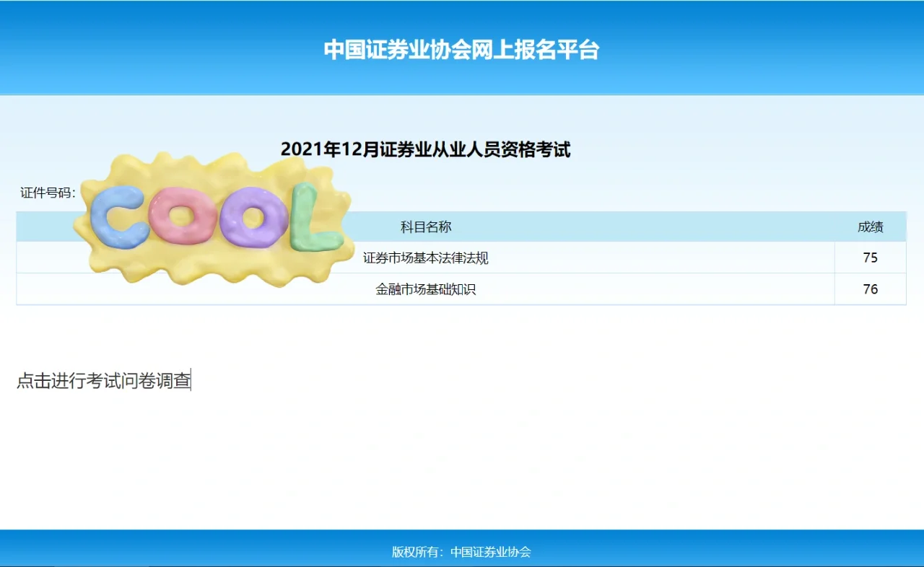
Task: Click the score 75
Action: [x=870, y=258]
